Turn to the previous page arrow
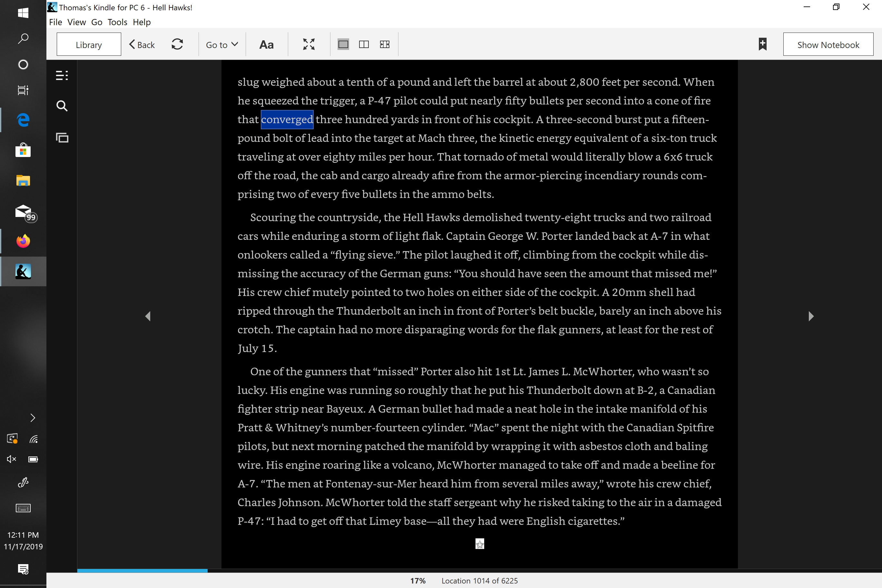This screenshot has width=882, height=588. coord(148,316)
